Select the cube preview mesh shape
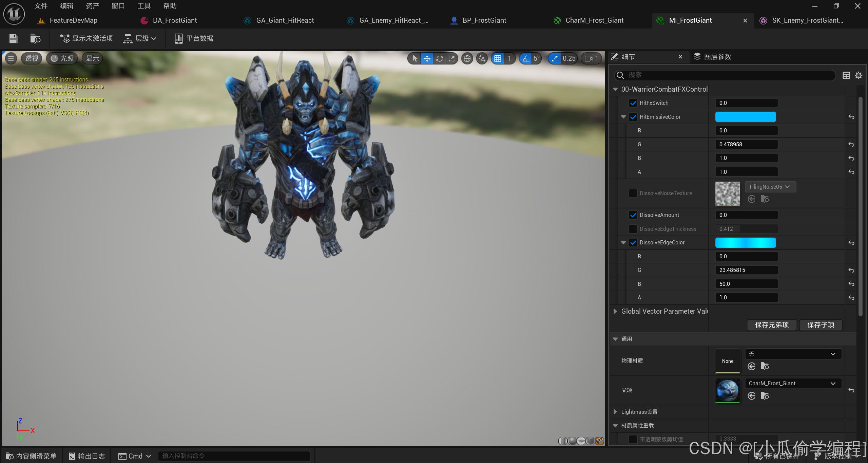The width and height of the screenshot is (868, 463). tap(591, 441)
